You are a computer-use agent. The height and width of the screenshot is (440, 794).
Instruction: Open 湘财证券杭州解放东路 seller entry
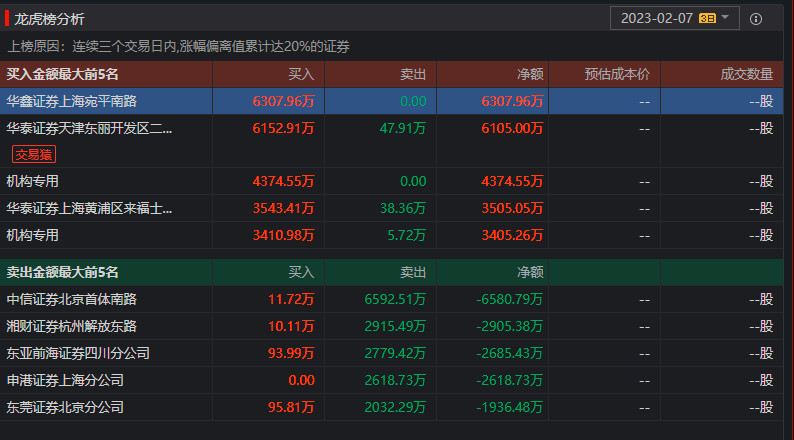pyautogui.click(x=71, y=326)
